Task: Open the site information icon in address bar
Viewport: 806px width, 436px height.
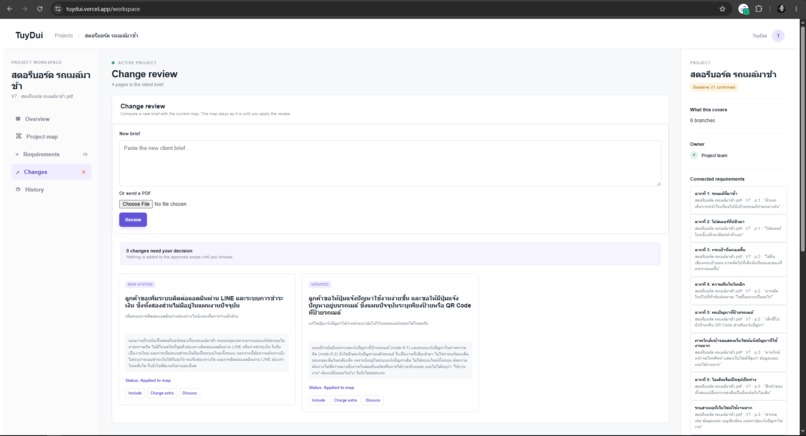Action: coord(58,9)
